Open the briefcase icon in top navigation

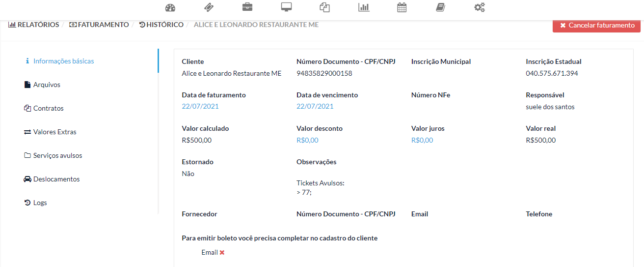(x=247, y=7)
